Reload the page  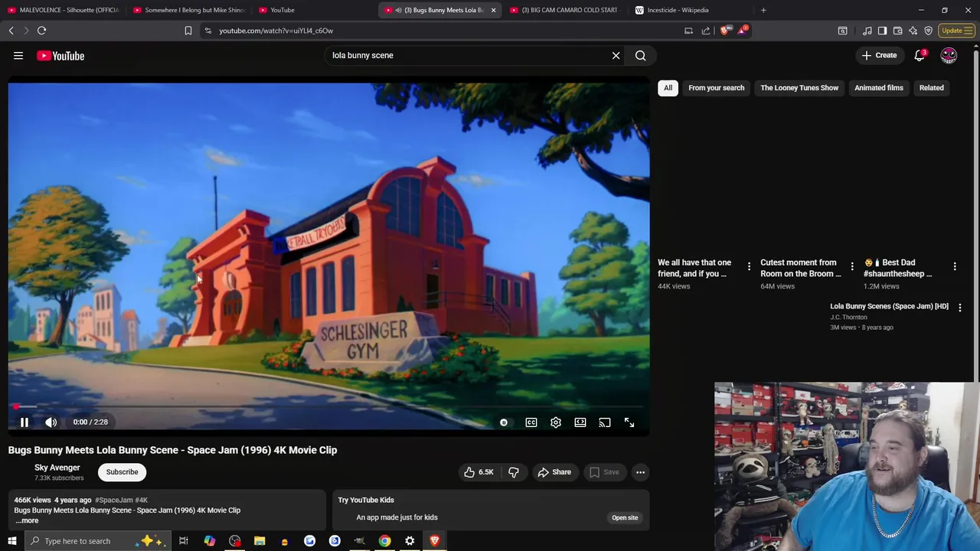pyautogui.click(x=41, y=31)
